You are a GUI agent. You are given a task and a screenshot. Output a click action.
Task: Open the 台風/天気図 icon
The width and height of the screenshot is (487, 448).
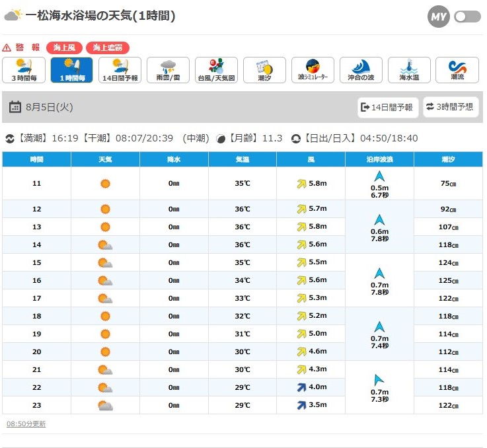tap(216, 70)
